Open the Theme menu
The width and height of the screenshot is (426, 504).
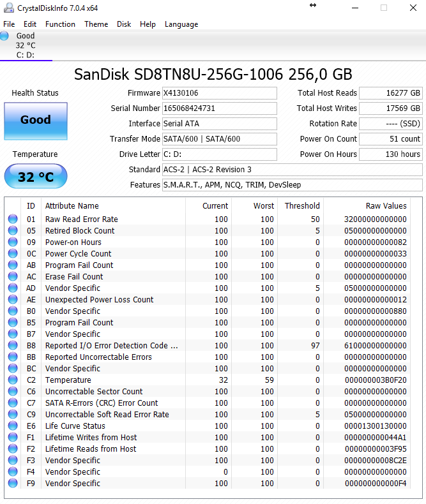[96, 24]
